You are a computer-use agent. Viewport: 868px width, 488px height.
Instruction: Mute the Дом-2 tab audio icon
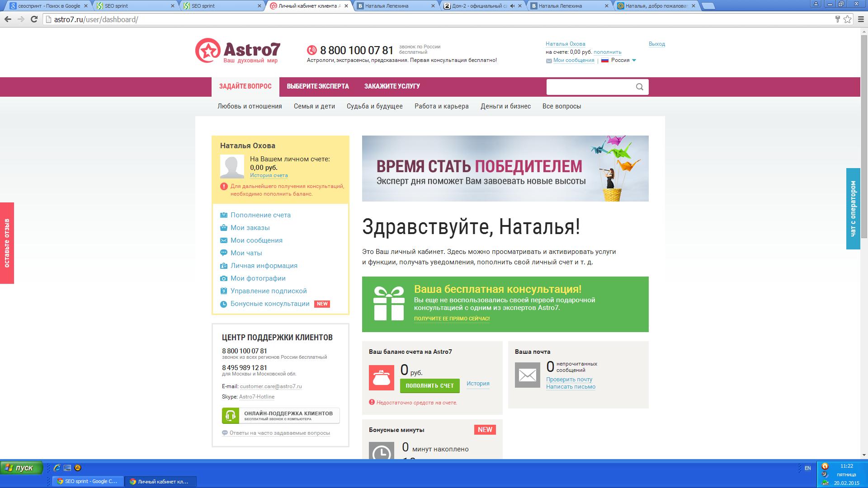[x=512, y=6]
